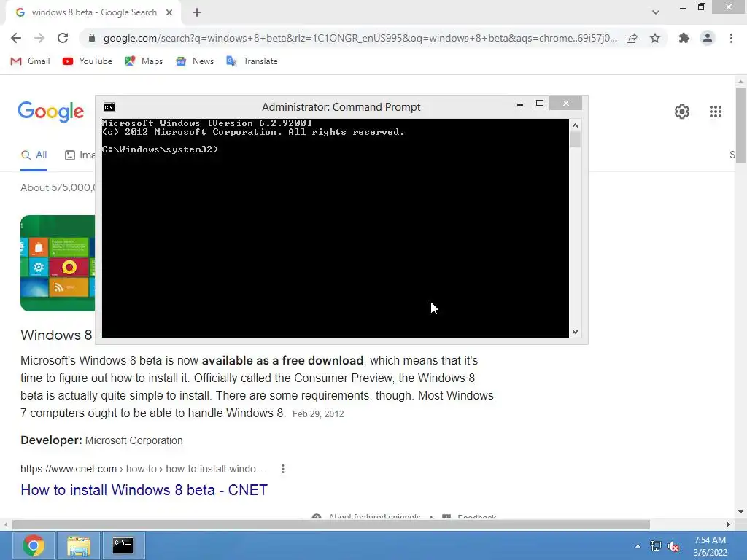Click the Chrome forward arrow
This screenshot has height=560, width=747.
click(x=39, y=38)
